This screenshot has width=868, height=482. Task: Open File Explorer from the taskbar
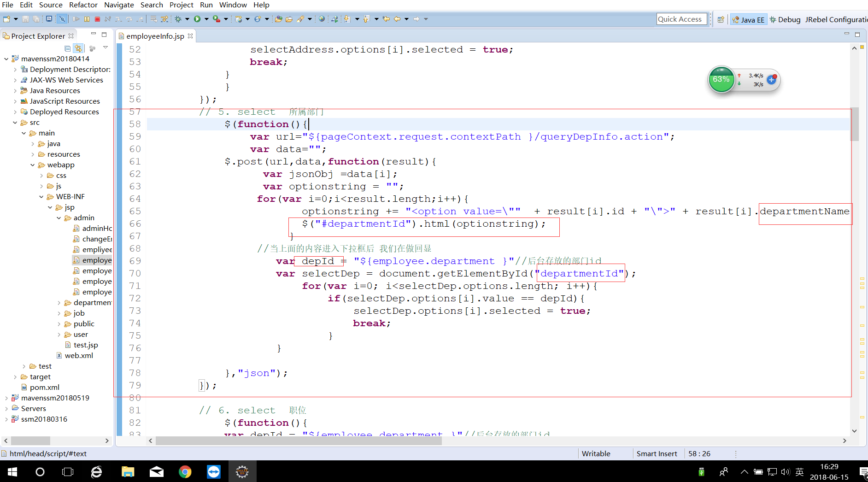128,472
